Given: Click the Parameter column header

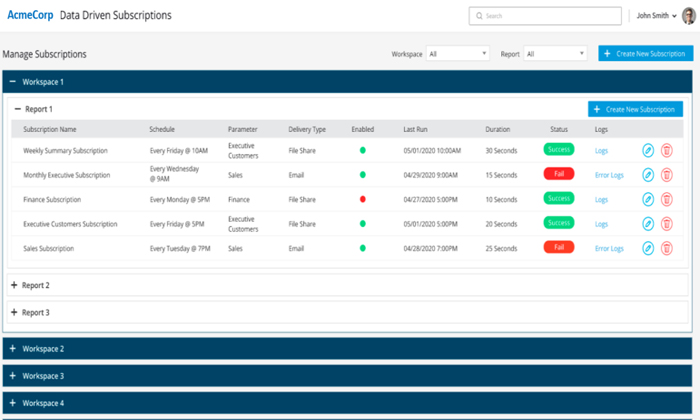Looking at the screenshot, I should click(x=242, y=129).
